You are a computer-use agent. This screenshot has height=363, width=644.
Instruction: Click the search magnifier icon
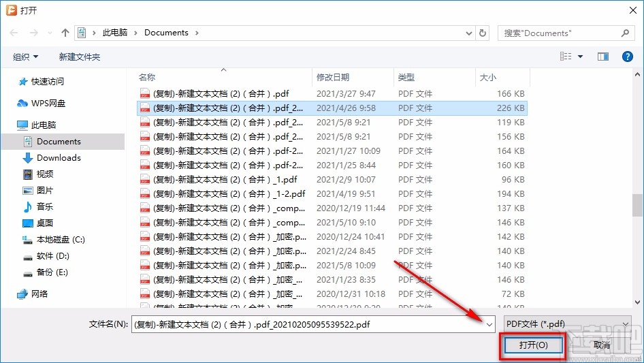[625, 33]
